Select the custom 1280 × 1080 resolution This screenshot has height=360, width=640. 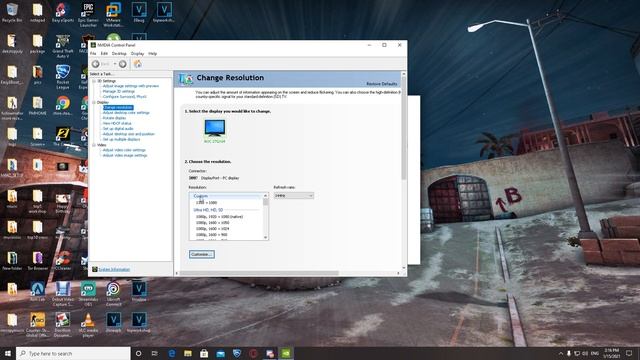206,202
